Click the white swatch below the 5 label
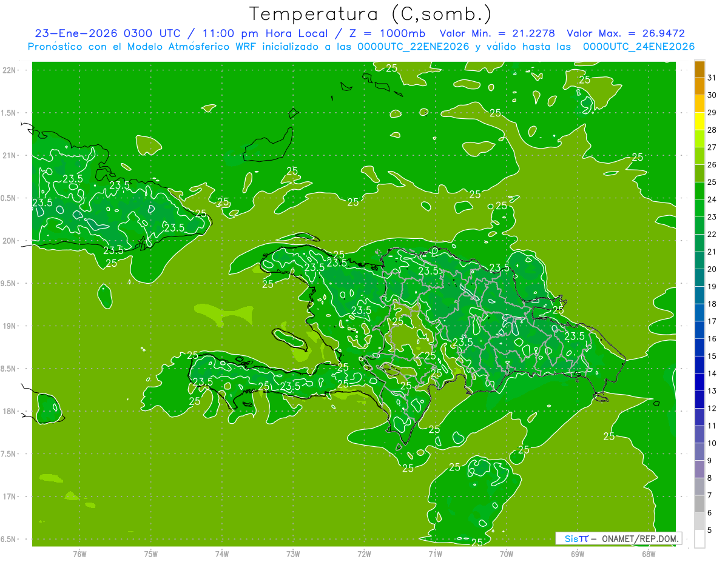This screenshot has height=562, width=728. [699, 539]
